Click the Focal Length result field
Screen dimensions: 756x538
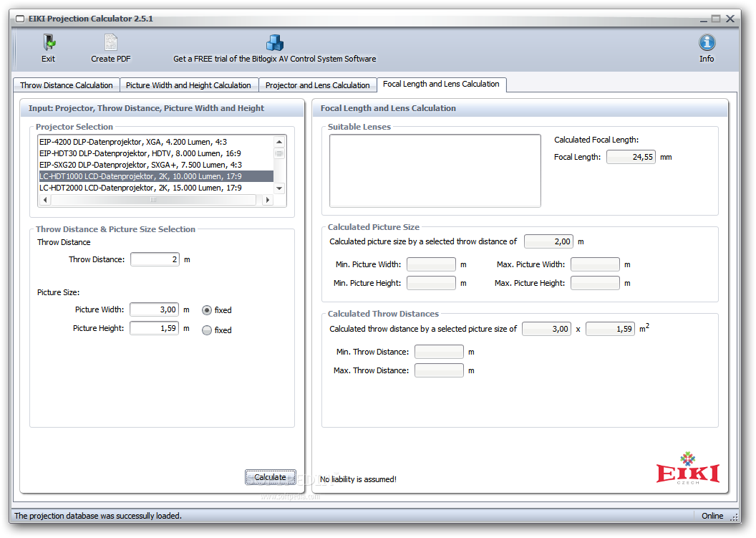coord(631,157)
